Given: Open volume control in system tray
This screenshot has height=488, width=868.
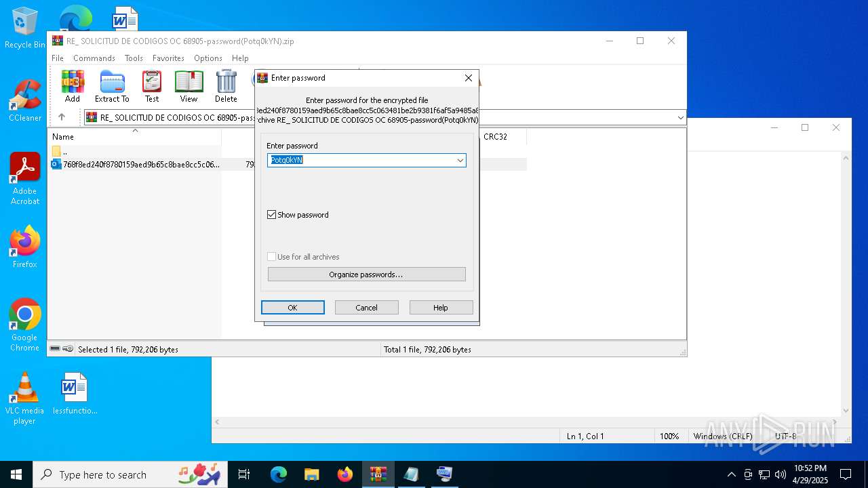Looking at the screenshot, I should click(x=781, y=474).
